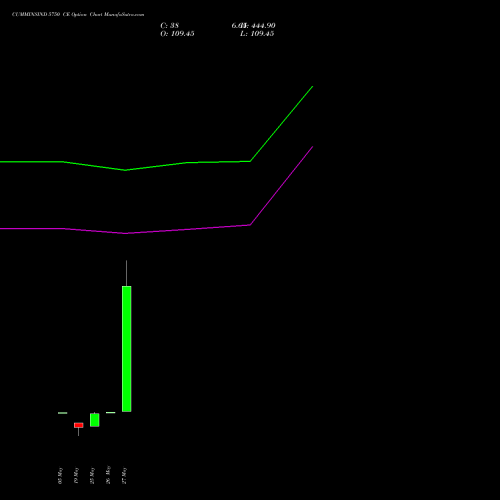Click the 27 May date axis label
Viewport: 500px width, 500px height.
[x=124, y=476]
